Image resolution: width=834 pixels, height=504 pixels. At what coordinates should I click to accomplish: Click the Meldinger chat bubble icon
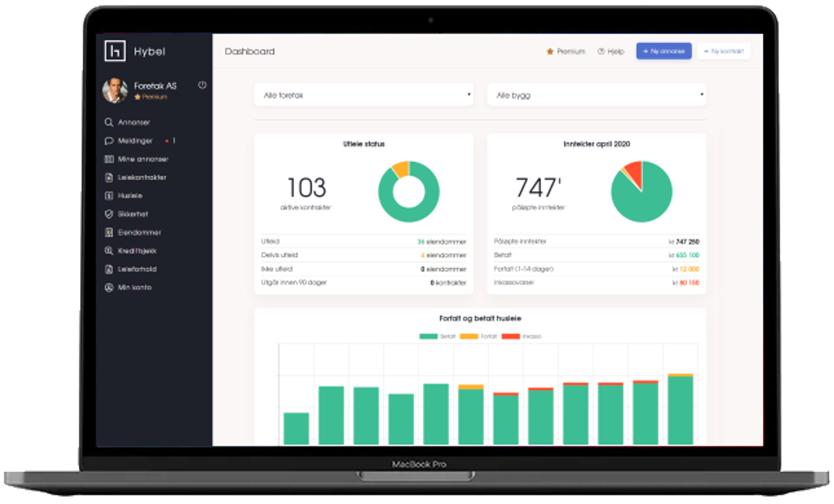(x=109, y=141)
